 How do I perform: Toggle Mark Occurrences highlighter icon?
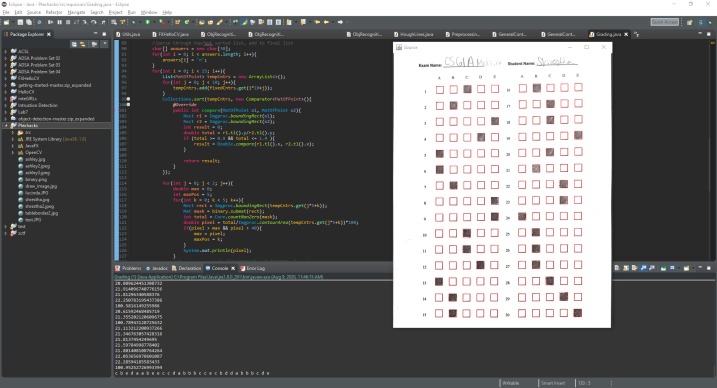[244, 22]
